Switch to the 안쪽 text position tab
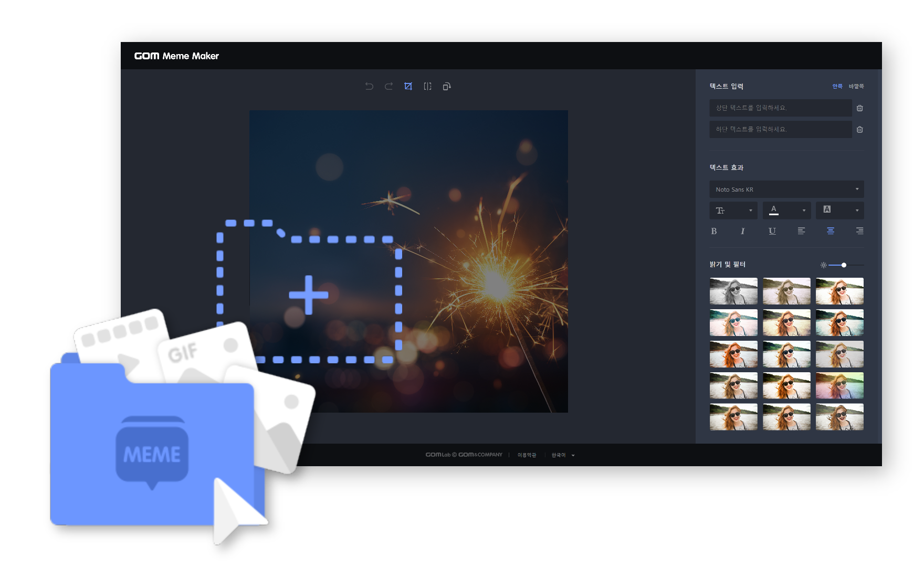This screenshot has height=588, width=924. (x=837, y=87)
